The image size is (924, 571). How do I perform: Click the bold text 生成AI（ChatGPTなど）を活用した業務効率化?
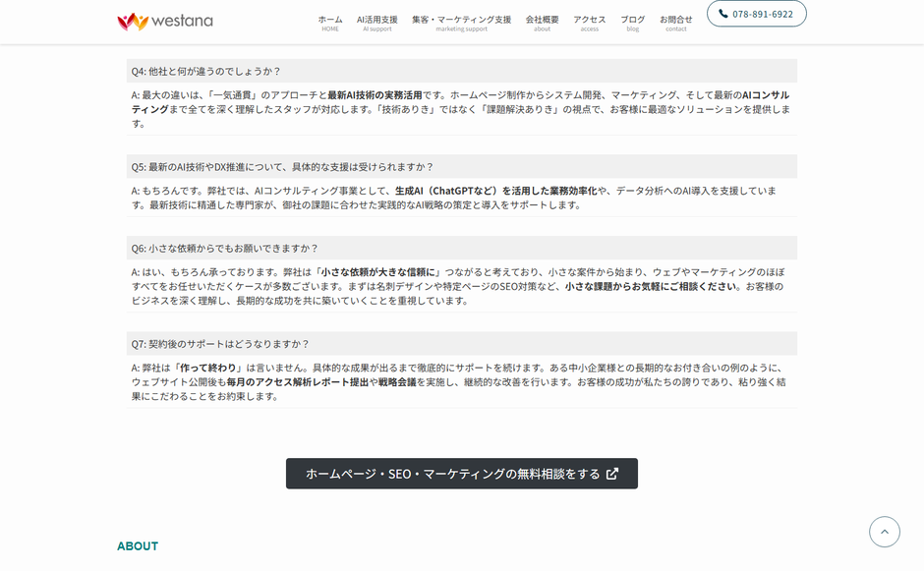point(496,191)
